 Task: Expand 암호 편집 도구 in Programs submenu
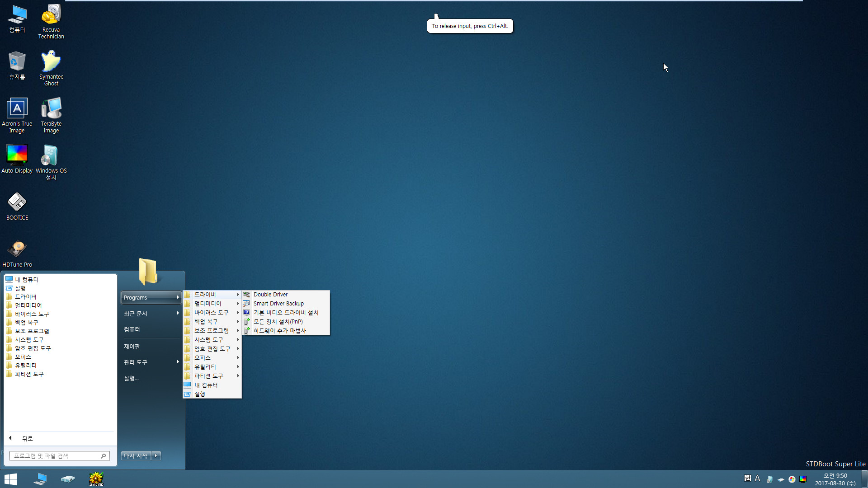[212, 349]
